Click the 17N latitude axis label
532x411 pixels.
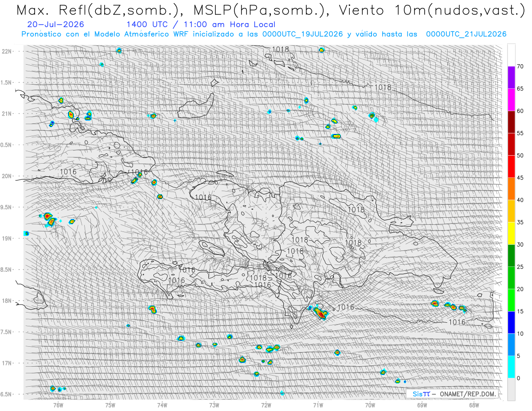(7, 363)
